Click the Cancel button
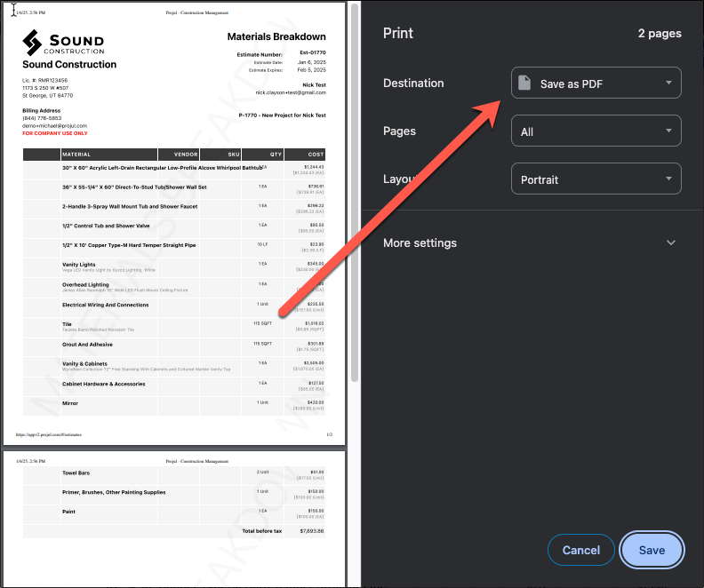The width and height of the screenshot is (704, 588). click(580, 550)
